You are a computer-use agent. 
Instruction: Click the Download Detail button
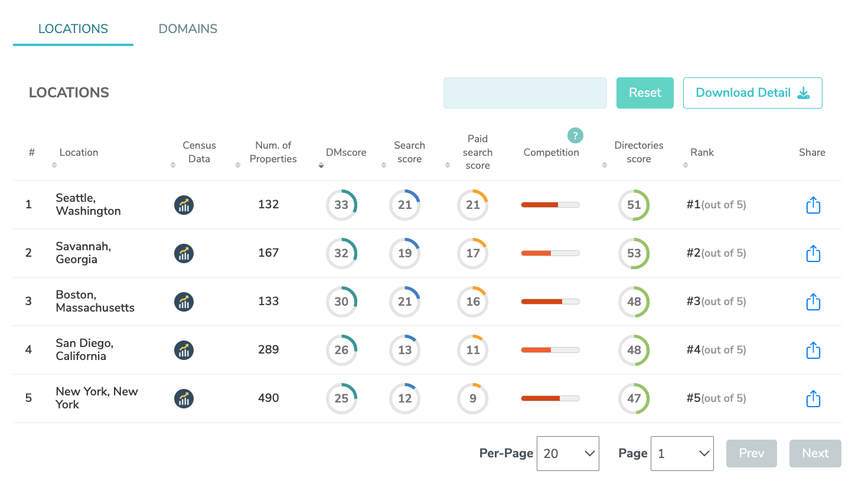[x=752, y=93]
